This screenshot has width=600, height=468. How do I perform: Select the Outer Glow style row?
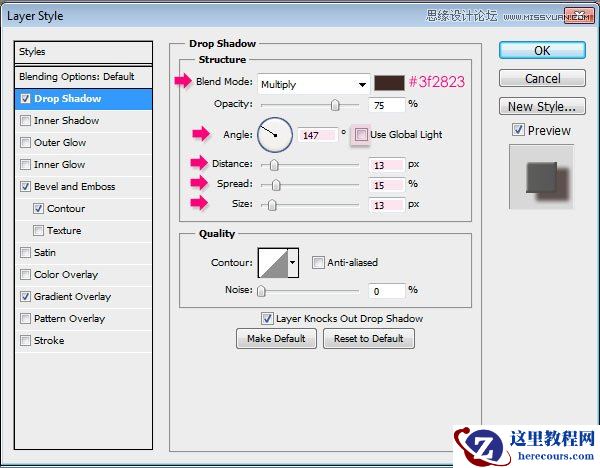tap(83, 142)
